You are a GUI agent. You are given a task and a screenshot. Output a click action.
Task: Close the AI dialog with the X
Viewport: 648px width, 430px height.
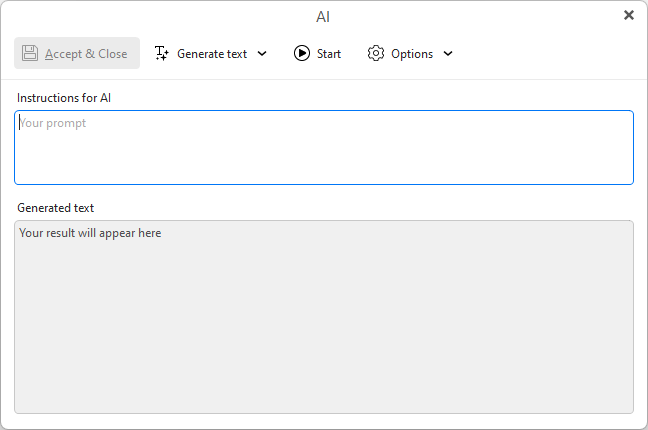click(629, 15)
